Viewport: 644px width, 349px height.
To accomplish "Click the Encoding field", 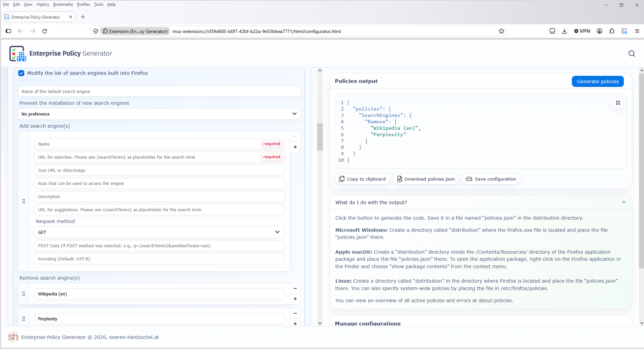I will [159, 259].
